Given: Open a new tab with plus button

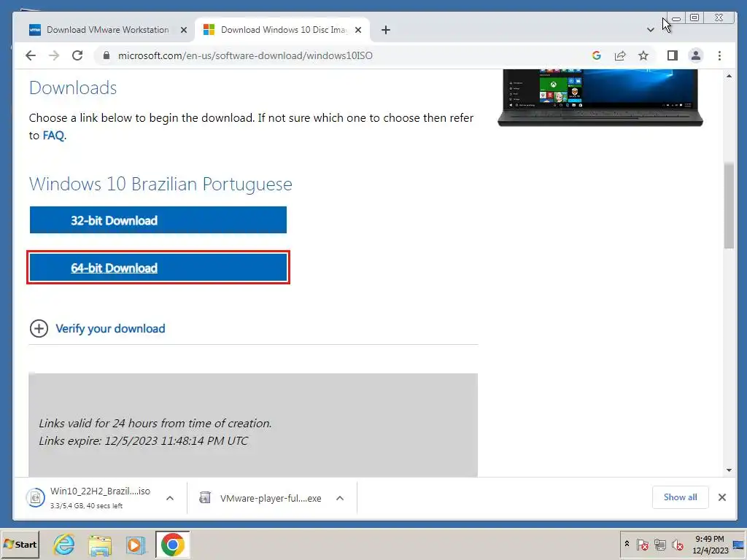Looking at the screenshot, I should pos(386,30).
